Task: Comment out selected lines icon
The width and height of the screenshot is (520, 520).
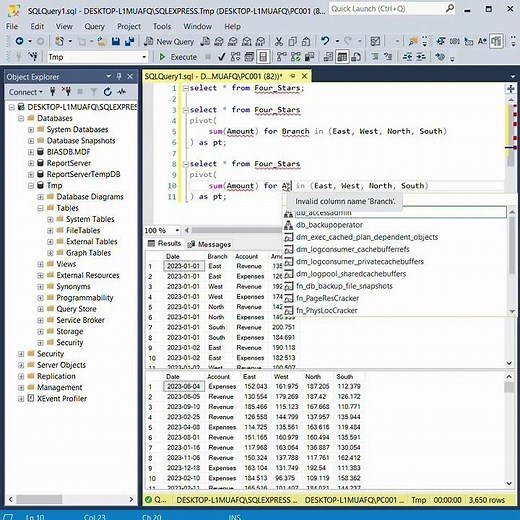Action: coord(375,57)
